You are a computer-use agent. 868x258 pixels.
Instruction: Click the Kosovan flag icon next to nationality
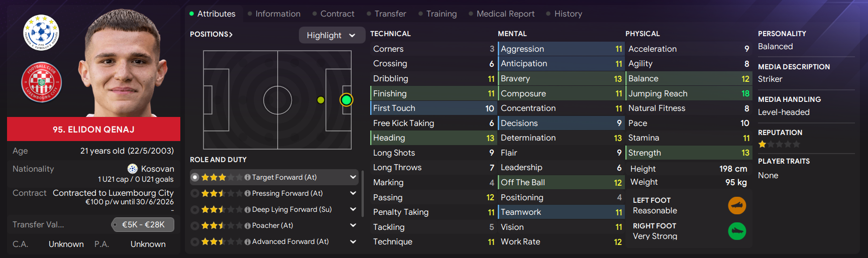(133, 169)
